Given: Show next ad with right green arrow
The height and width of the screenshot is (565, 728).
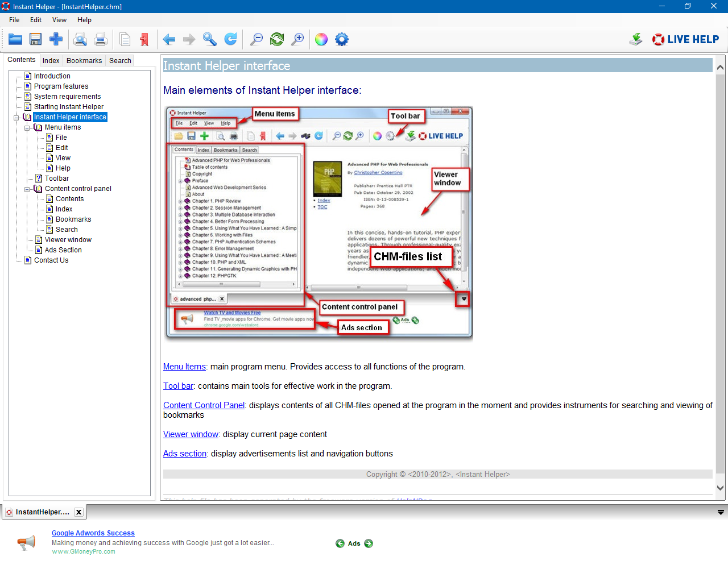Looking at the screenshot, I should (x=369, y=543).
